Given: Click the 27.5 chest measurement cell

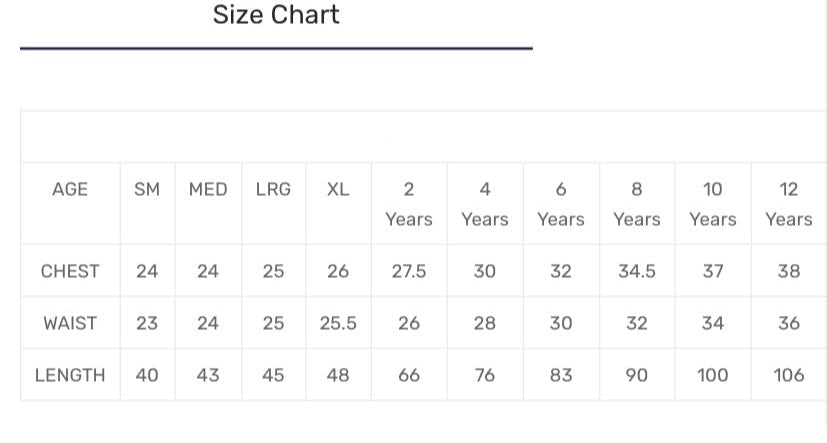Looking at the screenshot, I should point(409,271).
